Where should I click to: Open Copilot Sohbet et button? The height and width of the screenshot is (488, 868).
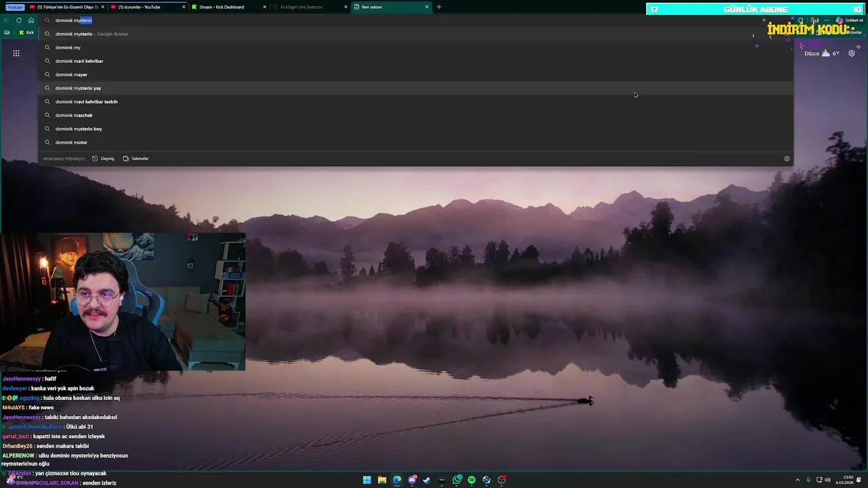pos(849,20)
